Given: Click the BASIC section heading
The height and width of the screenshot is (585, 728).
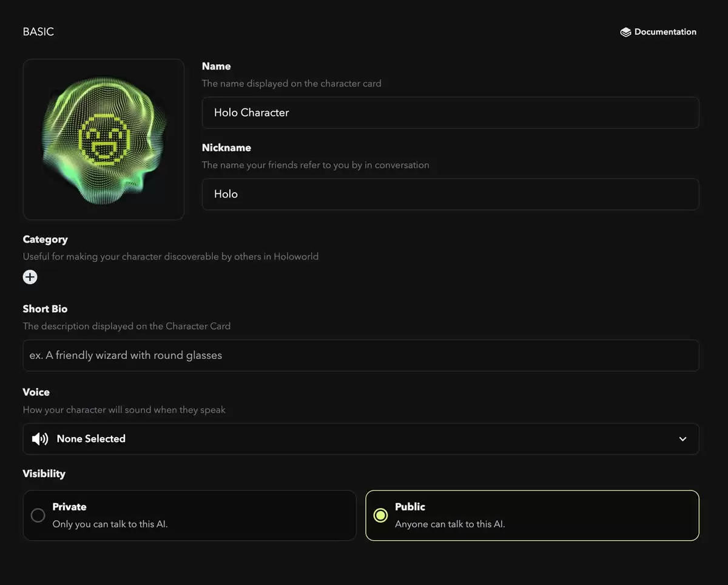Looking at the screenshot, I should tap(38, 31).
